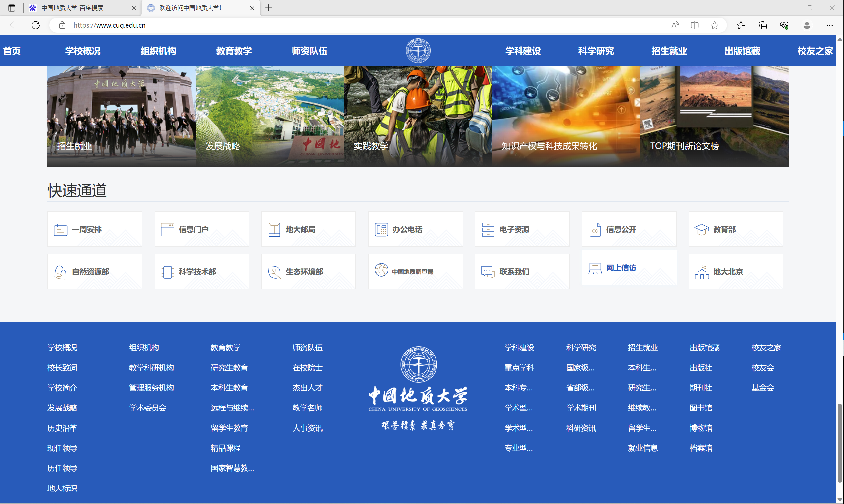Viewport: 844px width, 504px height.
Task: Refresh the page
Action: click(x=35, y=25)
